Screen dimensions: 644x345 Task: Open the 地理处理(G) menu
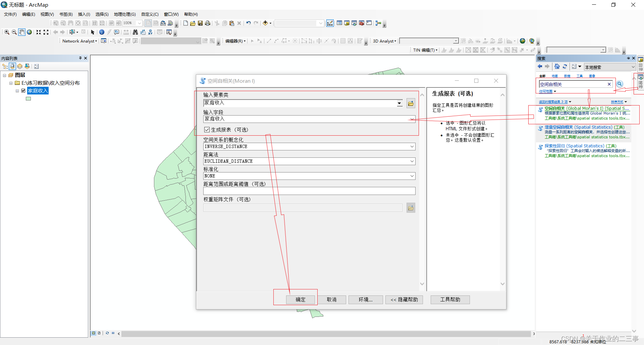pos(125,14)
